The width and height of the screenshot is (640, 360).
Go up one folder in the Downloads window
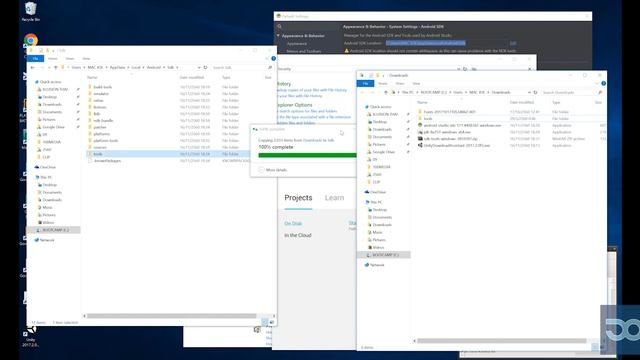coord(386,92)
